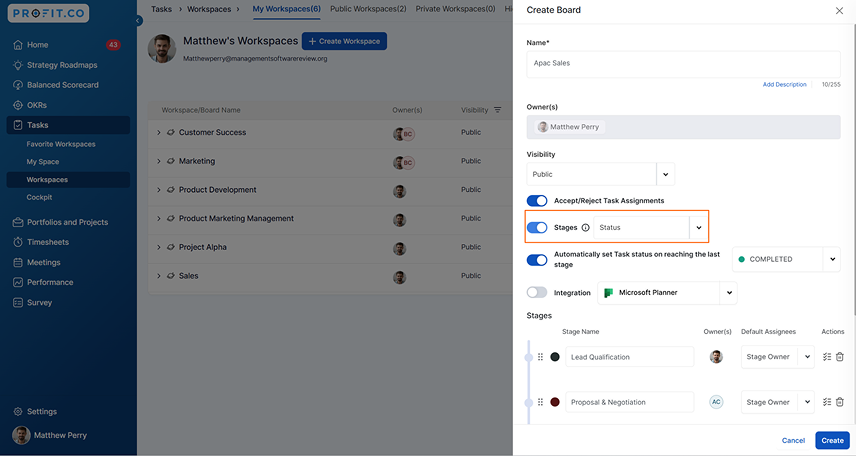Expand the Customer Success workspace
Screen dimensions: 856x456
[x=159, y=133]
